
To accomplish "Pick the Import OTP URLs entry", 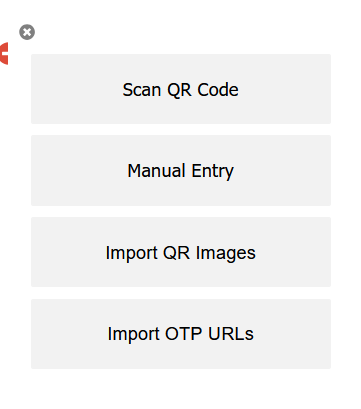I will click(x=181, y=334).
